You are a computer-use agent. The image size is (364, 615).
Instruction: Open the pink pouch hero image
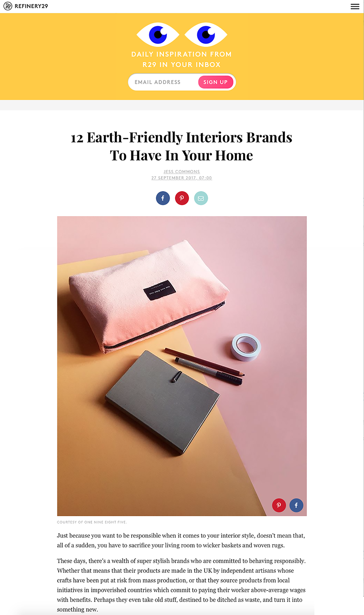[x=182, y=366]
